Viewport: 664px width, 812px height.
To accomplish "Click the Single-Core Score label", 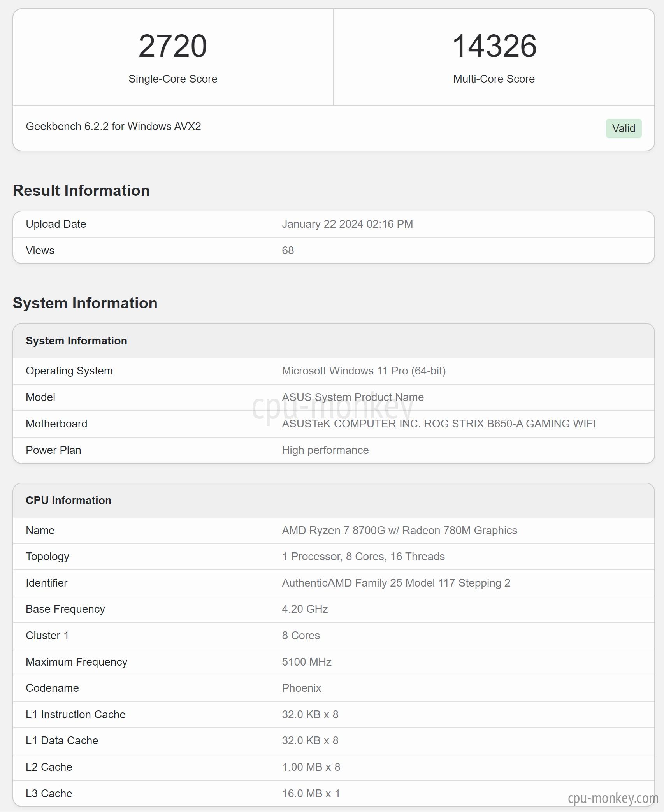I will [x=173, y=79].
